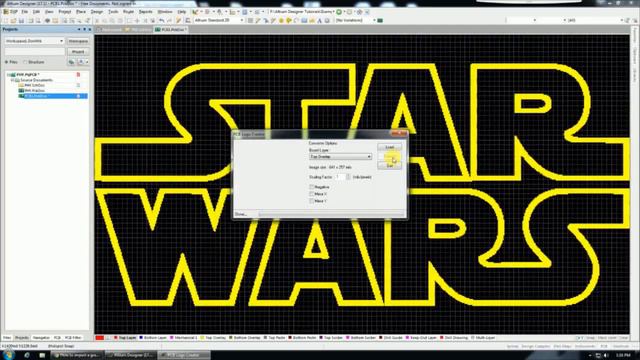Open the Altium Standard 2D view dropdown
Screen dimensions: 640x360
click(x=219, y=20)
